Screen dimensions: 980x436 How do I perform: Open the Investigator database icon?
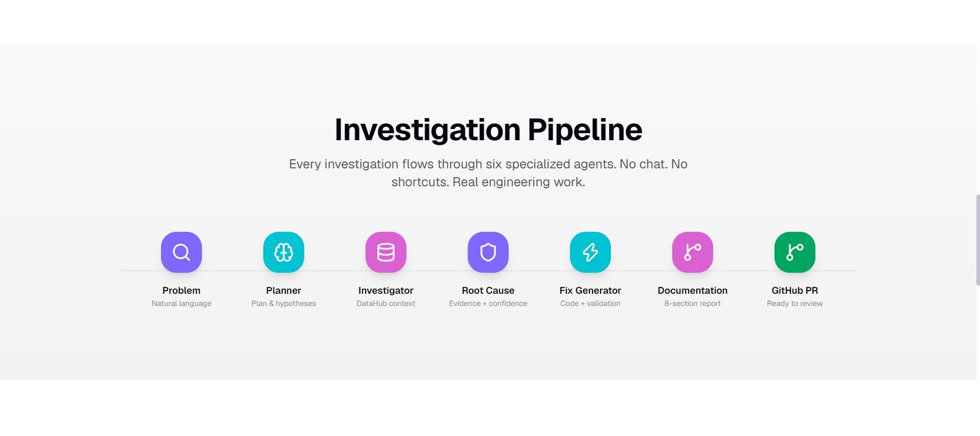click(x=386, y=252)
